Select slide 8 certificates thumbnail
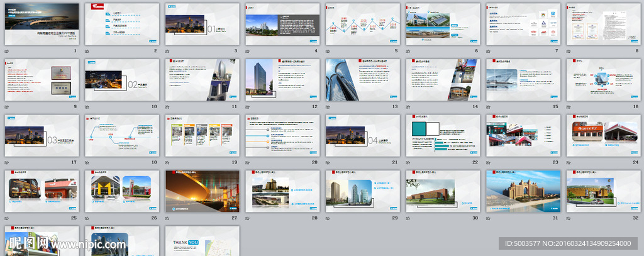This screenshot has width=644, height=256. tap(604, 25)
